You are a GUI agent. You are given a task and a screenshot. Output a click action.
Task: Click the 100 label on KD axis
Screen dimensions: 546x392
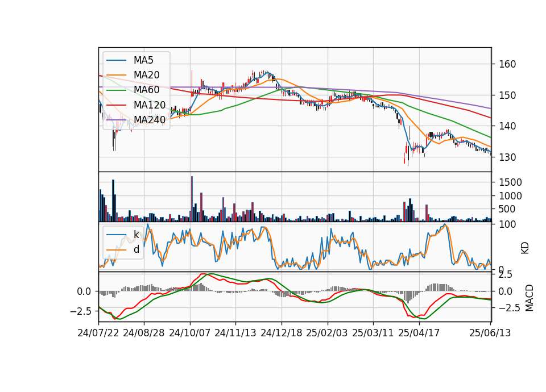click(508, 225)
